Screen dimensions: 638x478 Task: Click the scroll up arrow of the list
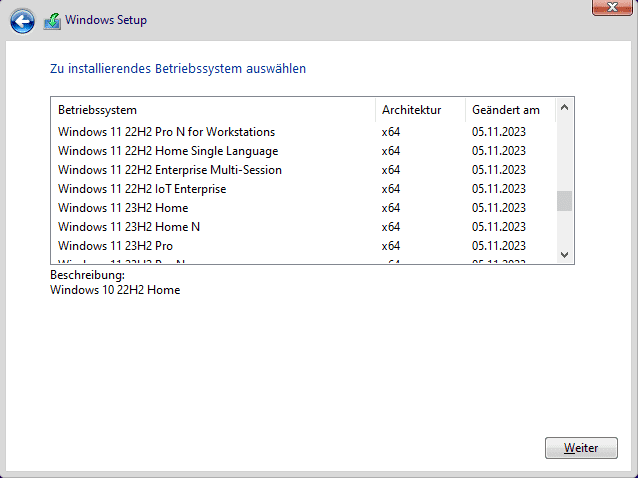click(x=564, y=107)
